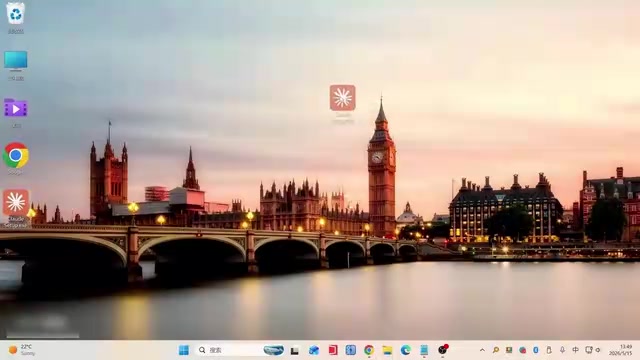The image size is (640, 360).
Task: Click the magnifier tray icon
Action: tap(496, 350)
